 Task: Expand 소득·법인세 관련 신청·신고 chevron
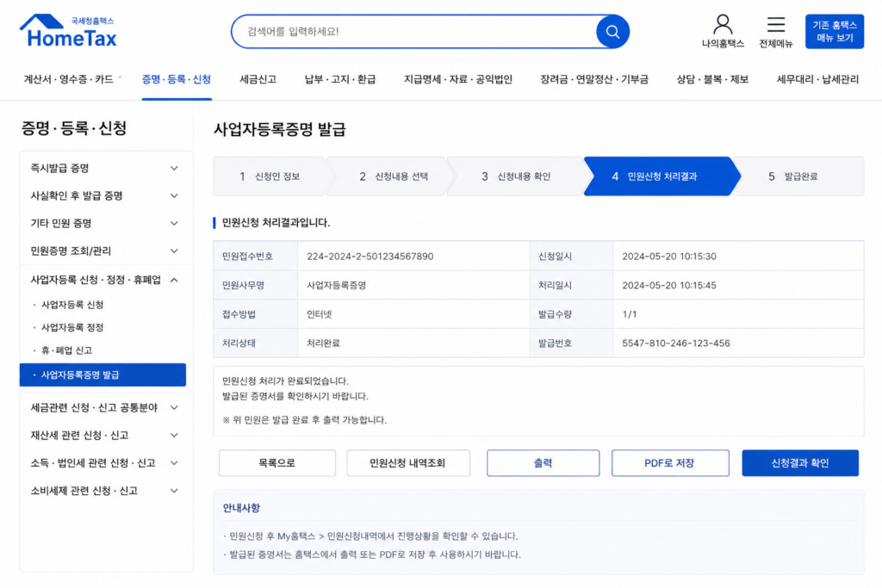pos(174,462)
